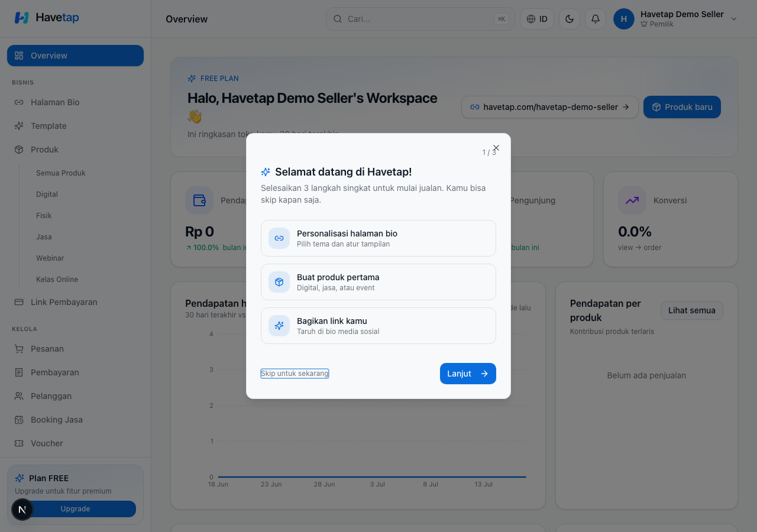Select Bagikan link kamu step card
The height and width of the screenshot is (532, 757).
378,326
